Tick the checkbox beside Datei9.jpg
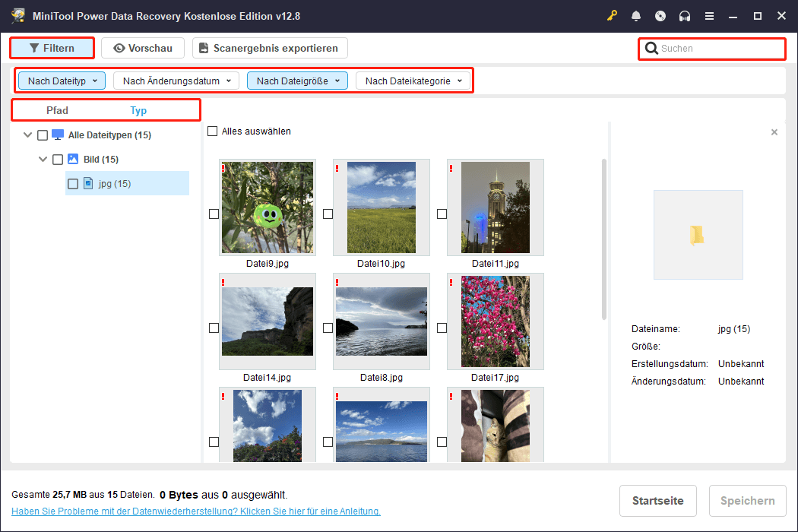 point(214,214)
